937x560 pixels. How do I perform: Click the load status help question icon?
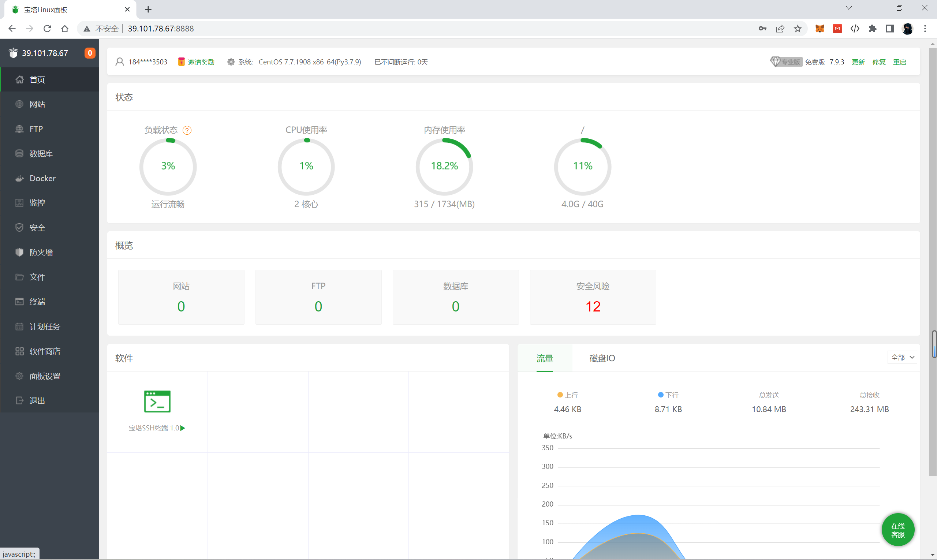[x=187, y=131]
